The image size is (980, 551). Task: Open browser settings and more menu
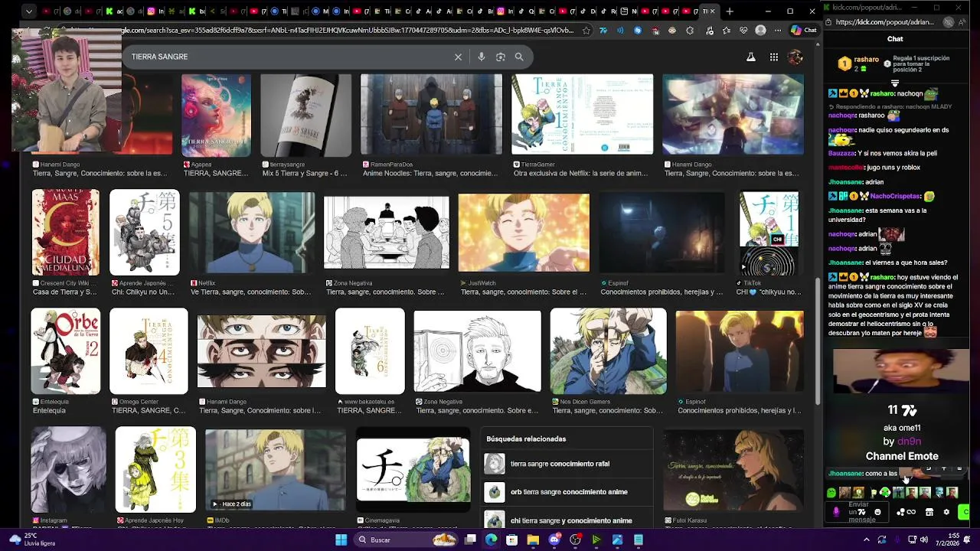(x=778, y=31)
